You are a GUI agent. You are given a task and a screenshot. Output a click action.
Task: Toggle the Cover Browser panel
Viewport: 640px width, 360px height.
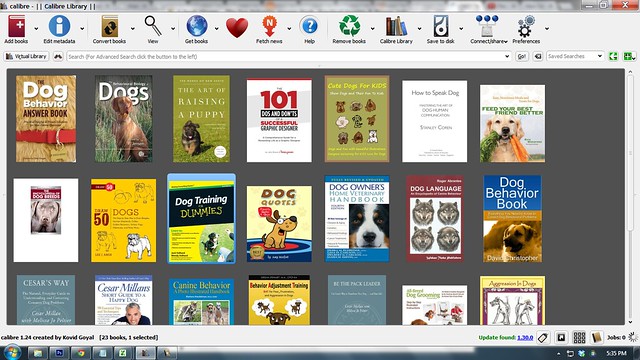coord(561,337)
